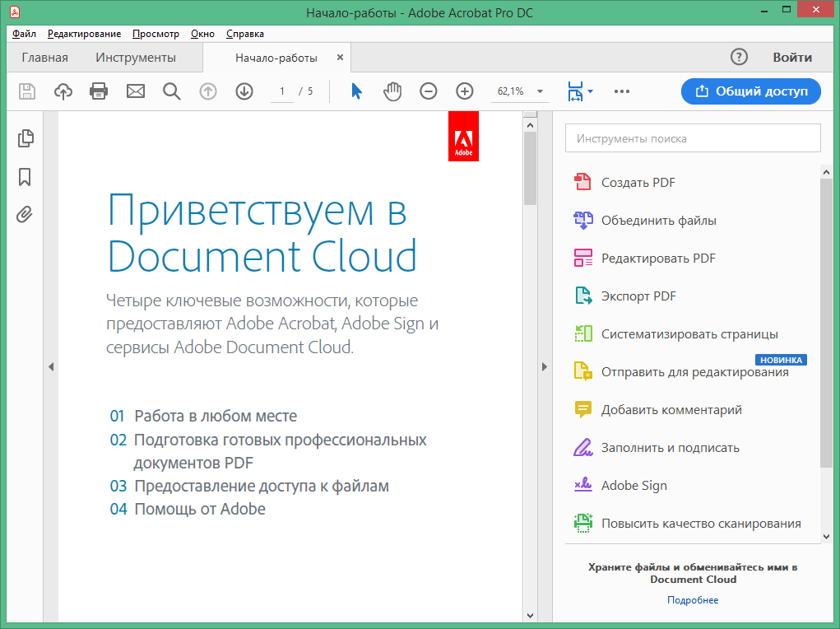Click the Adobe Sign label
Viewport: 840px width, 629px height.
point(633,485)
